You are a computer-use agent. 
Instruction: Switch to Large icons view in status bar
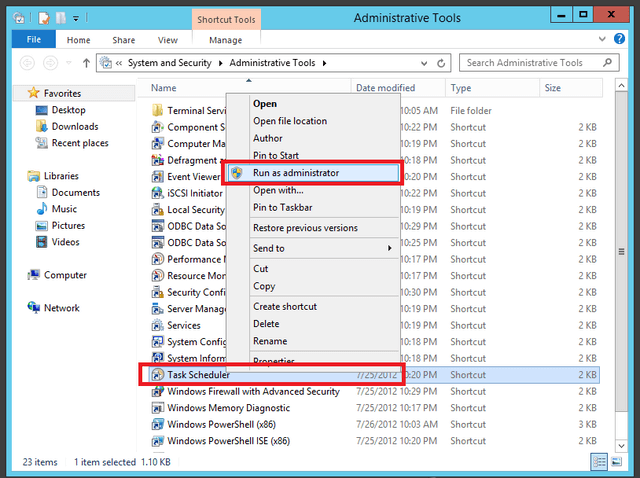tap(617, 462)
